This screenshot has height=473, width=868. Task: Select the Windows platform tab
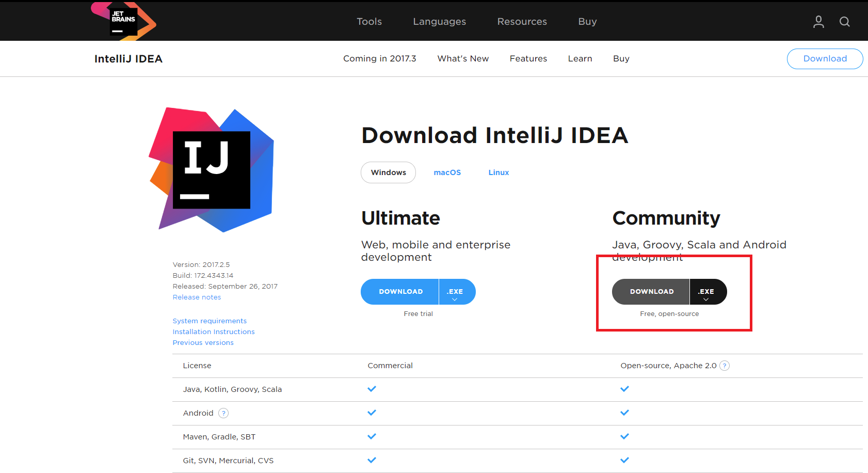coord(389,172)
